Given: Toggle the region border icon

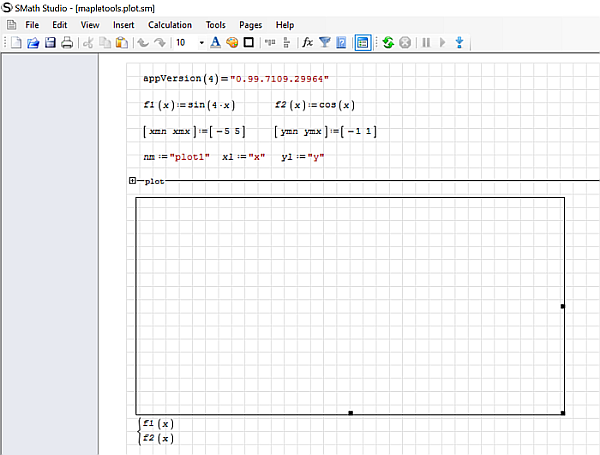Looking at the screenshot, I should click(249, 43).
